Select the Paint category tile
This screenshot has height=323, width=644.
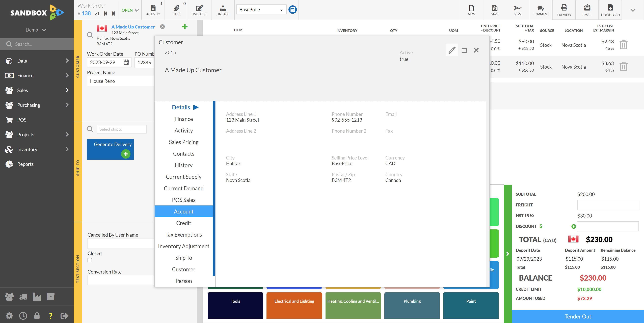[x=471, y=305]
